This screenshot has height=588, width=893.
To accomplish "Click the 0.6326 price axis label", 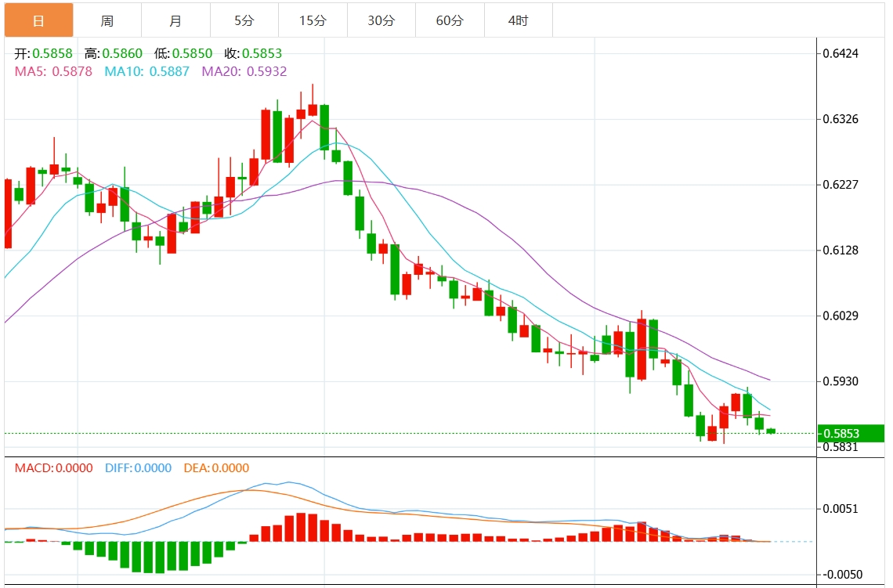I will pyautogui.click(x=841, y=119).
